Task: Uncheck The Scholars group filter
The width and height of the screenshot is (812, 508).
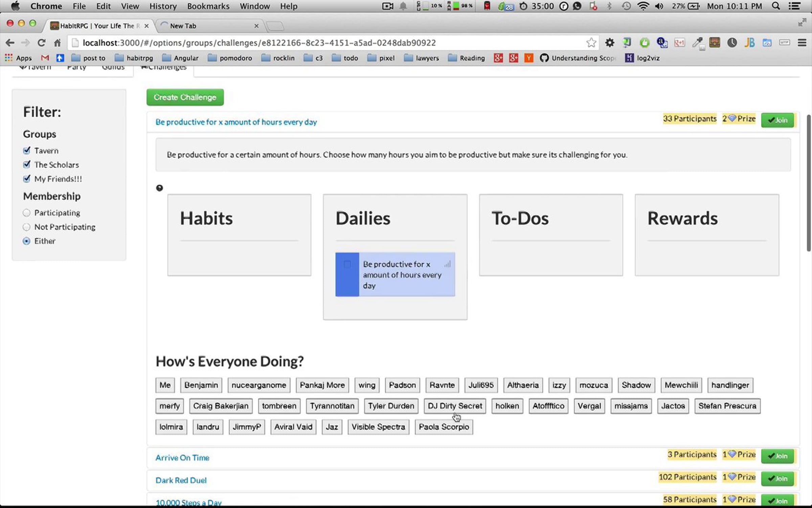Action: (x=26, y=165)
